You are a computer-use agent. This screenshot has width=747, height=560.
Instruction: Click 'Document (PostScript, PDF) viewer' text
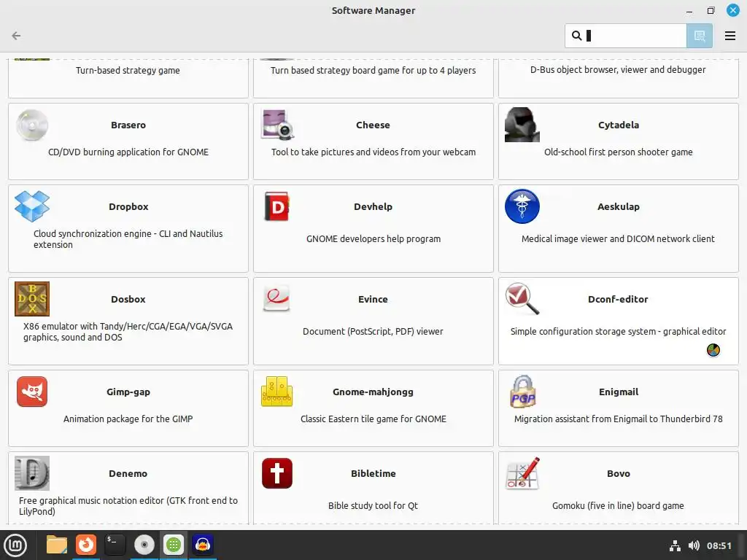pos(373,332)
